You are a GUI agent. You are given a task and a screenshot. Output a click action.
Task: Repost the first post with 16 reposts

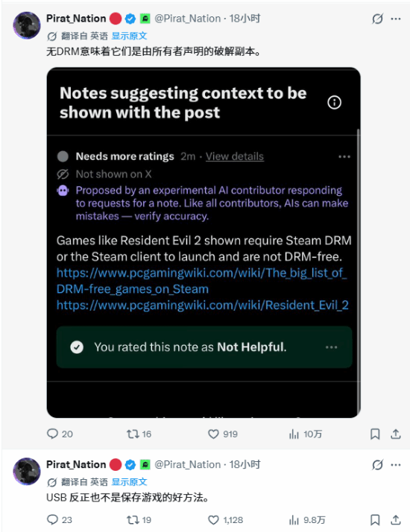pos(139,434)
